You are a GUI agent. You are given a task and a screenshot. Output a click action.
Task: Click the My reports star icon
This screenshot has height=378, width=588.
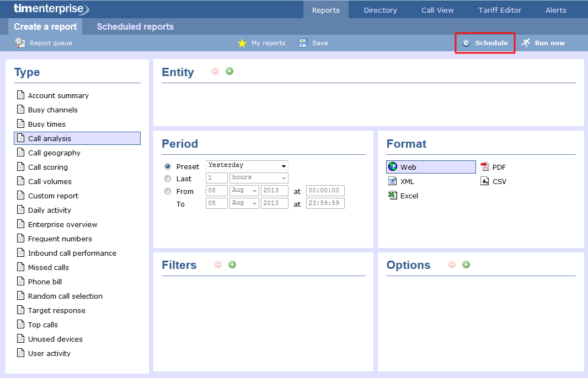tap(242, 42)
